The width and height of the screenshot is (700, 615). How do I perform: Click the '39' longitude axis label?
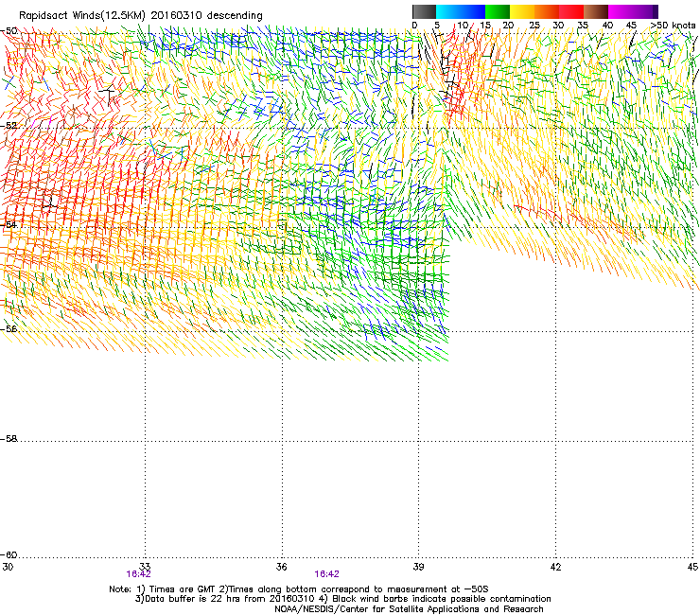(x=418, y=567)
